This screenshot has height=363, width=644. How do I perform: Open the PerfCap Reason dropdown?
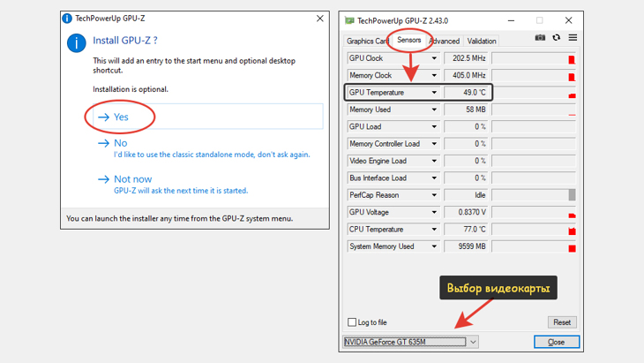pyautogui.click(x=434, y=195)
